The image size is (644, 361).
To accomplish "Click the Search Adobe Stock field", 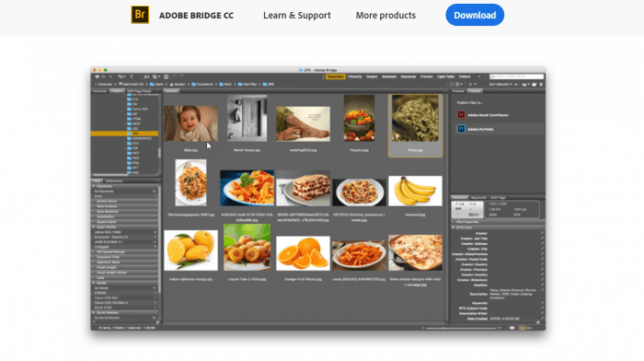I will (x=517, y=76).
